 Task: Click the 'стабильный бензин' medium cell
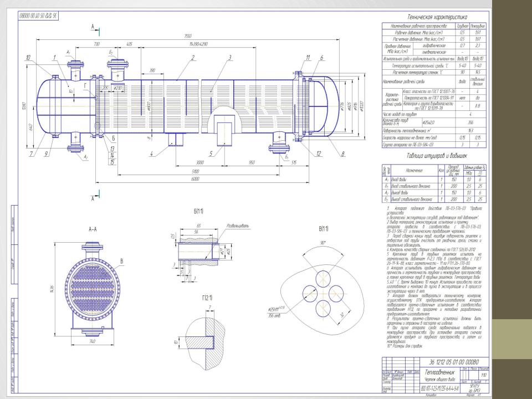[x=478, y=81]
